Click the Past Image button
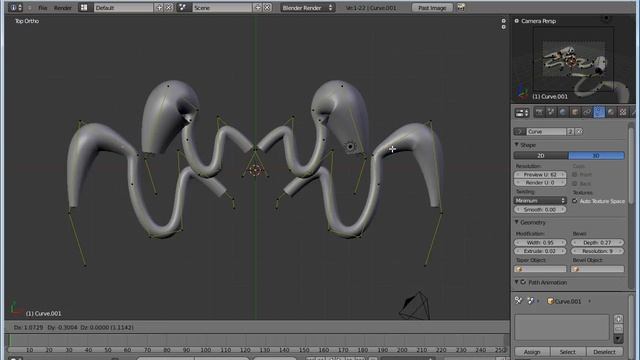Screen dimensions: 640x360 [x=432, y=8]
